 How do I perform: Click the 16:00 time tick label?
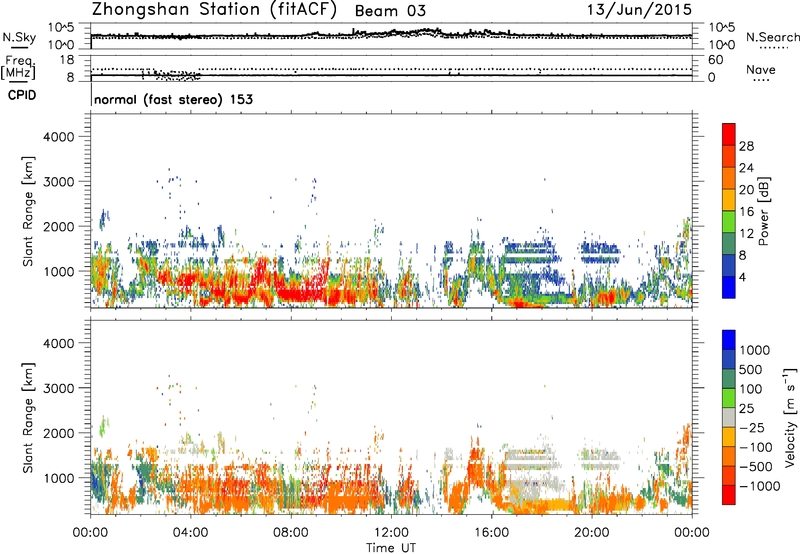pos(491,533)
